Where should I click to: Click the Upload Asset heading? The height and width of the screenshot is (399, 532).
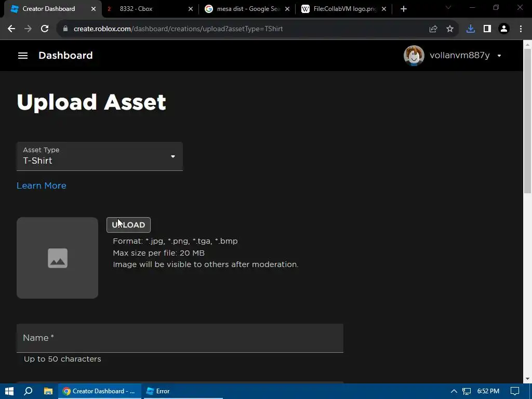pyautogui.click(x=91, y=102)
